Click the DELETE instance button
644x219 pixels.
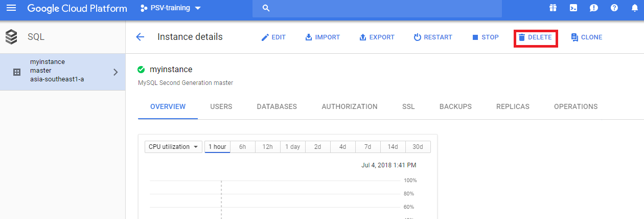(x=535, y=37)
